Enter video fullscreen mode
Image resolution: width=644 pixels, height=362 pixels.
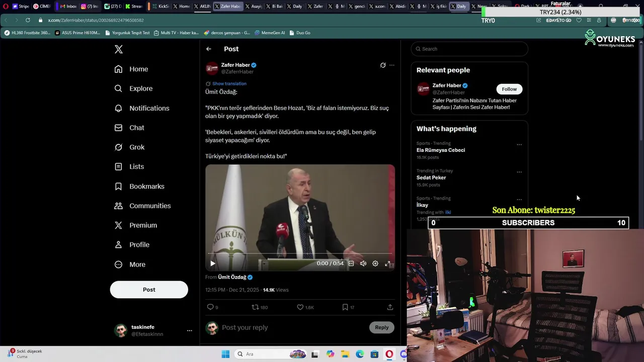[x=387, y=263]
